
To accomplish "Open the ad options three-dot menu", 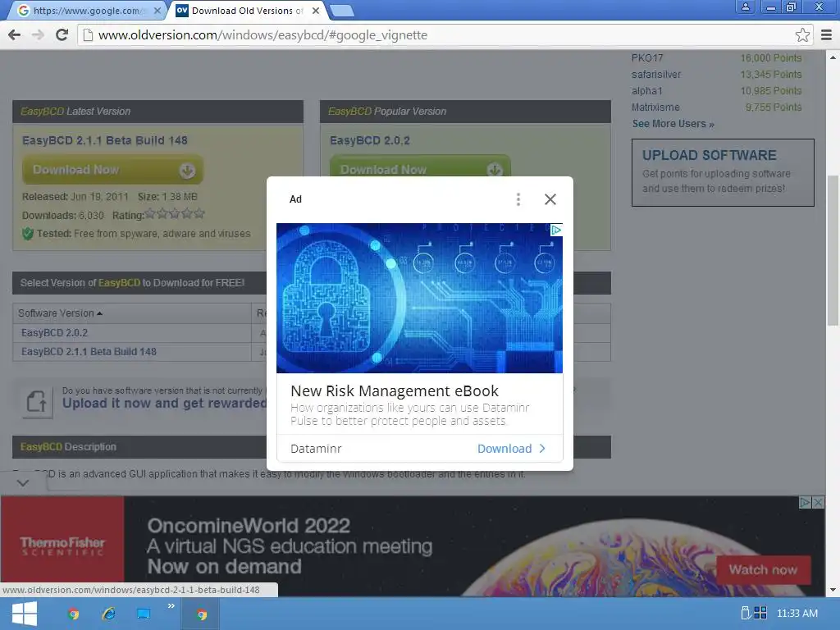I will [518, 199].
